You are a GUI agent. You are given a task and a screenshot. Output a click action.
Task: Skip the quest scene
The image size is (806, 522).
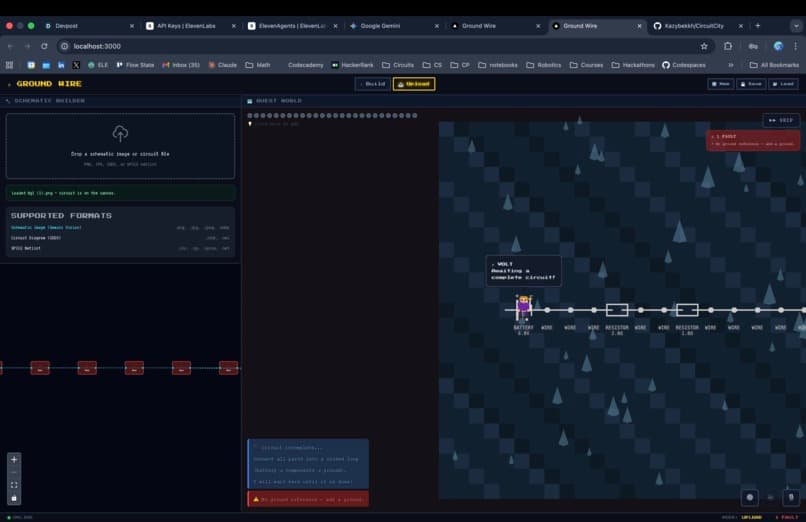[x=781, y=120]
